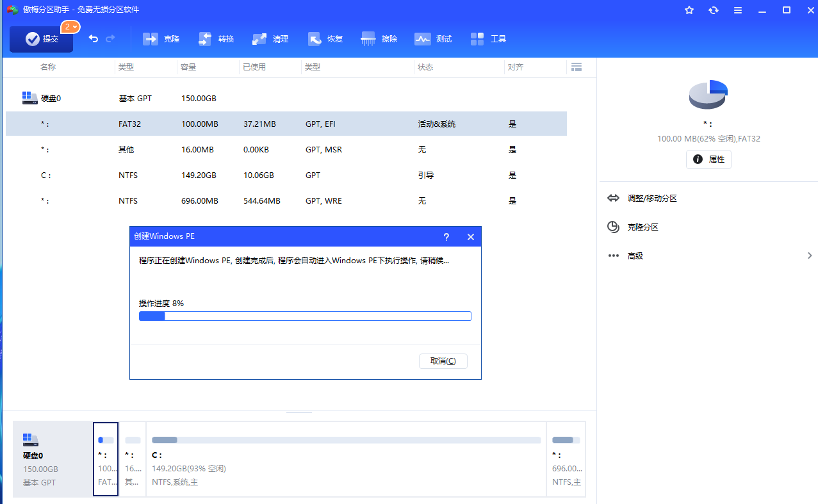Expand pending operations badge on 提交 button
Screen dimensions: 818x504
(70, 27)
